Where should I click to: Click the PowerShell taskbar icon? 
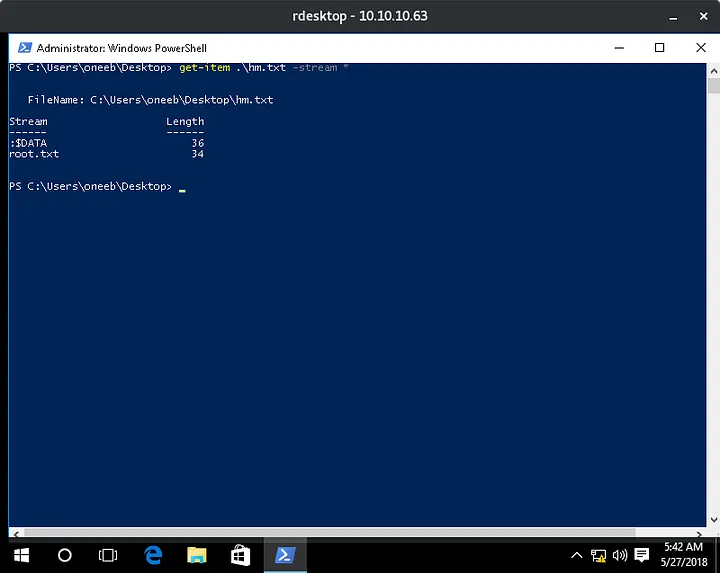tap(285, 555)
